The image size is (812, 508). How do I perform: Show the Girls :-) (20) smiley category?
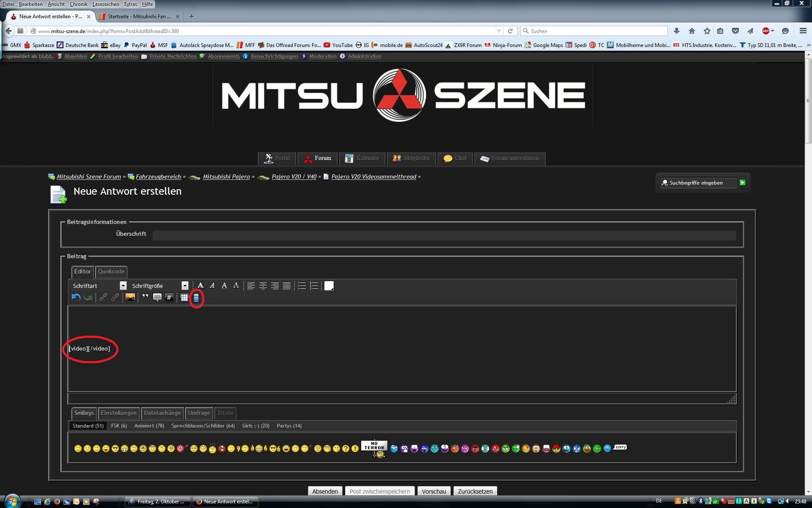tap(255, 425)
